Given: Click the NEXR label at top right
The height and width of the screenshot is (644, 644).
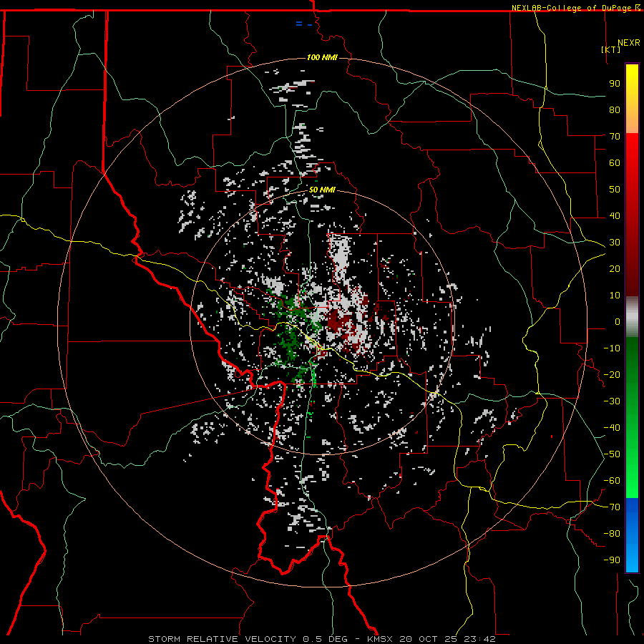Looking at the screenshot, I should tap(629, 43).
